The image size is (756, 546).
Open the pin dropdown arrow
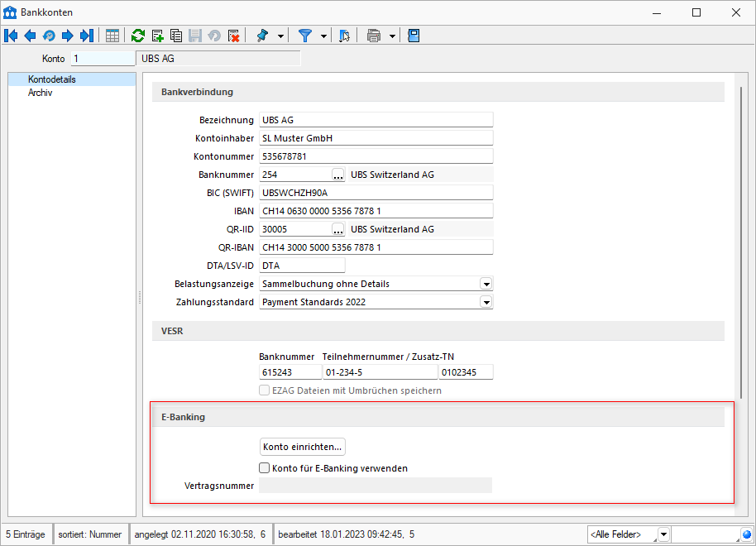(280, 36)
